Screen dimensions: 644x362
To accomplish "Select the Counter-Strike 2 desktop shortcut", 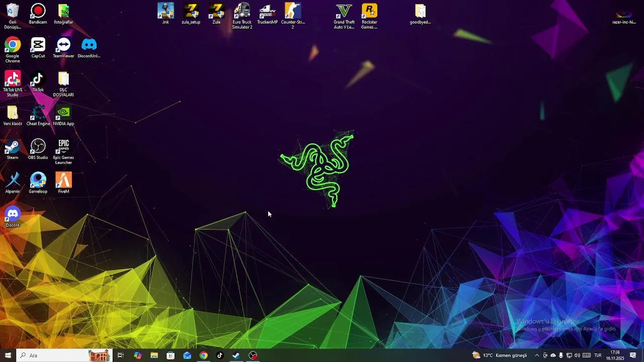I will [293, 16].
